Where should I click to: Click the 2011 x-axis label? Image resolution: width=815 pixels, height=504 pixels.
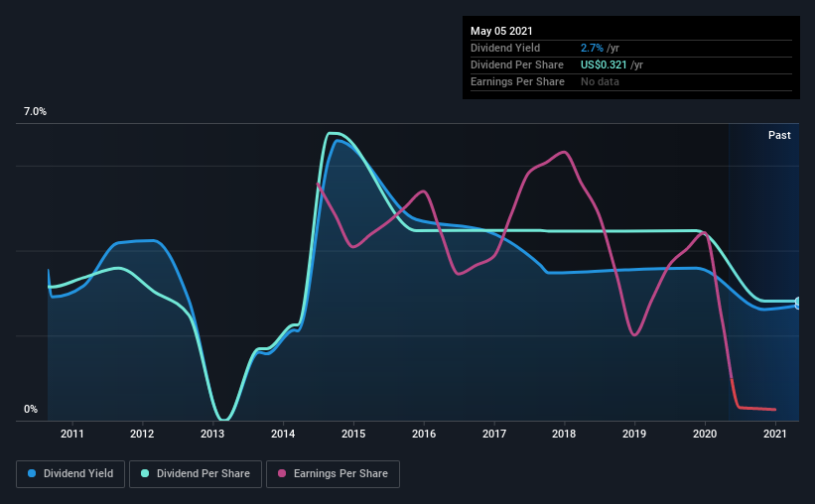coord(71,434)
